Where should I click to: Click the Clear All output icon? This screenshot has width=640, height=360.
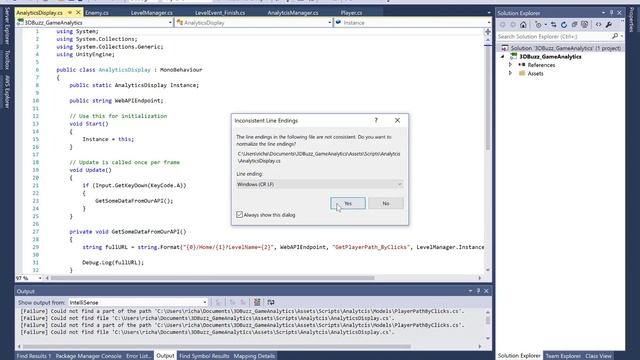click(x=257, y=302)
